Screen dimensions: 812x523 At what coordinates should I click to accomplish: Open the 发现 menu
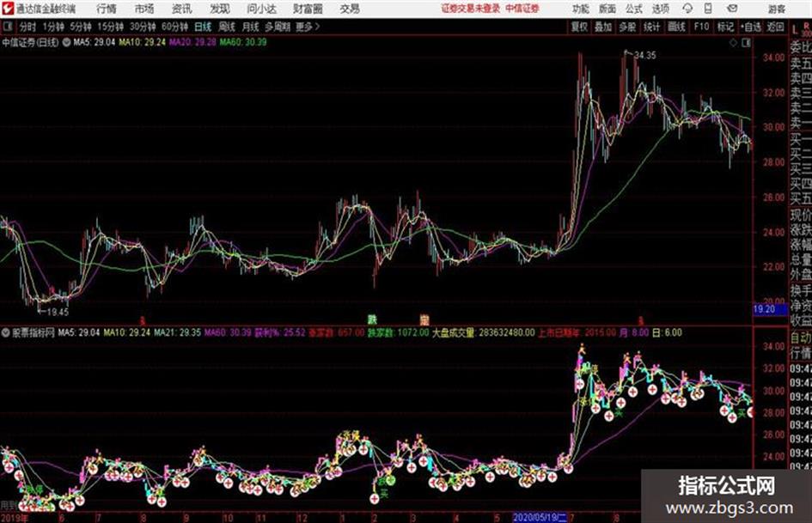(220, 9)
